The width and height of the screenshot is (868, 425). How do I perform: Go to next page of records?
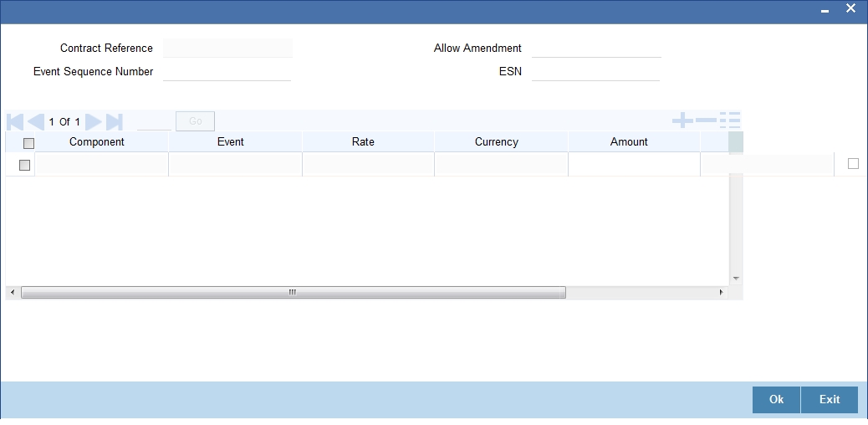coord(94,122)
